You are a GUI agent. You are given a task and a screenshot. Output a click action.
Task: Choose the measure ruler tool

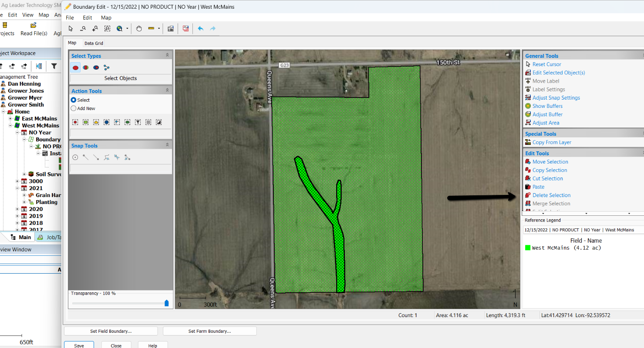pyautogui.click(x=151, y=29)
